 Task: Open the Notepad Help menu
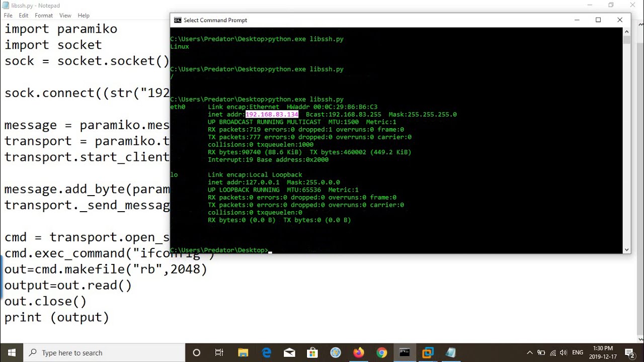(x=84, y=16)
